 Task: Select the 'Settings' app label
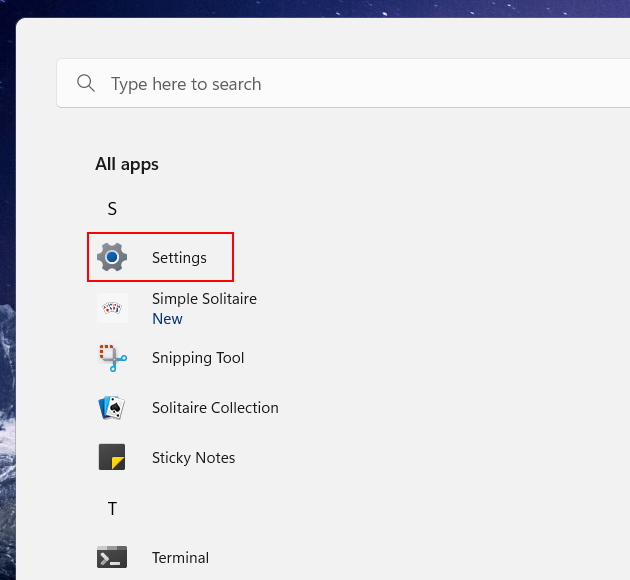pyautogui.click(x=179, y=258)
